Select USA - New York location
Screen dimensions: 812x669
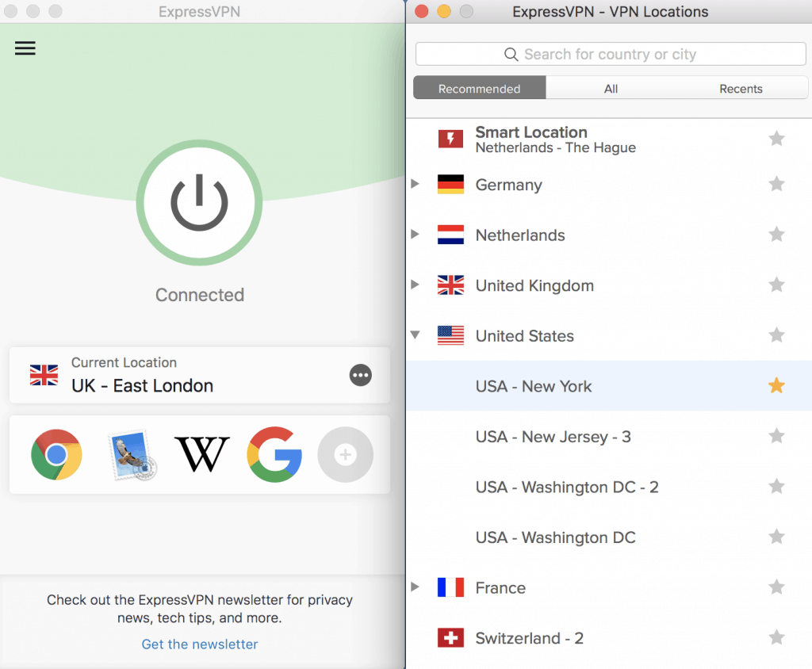(x=609, y=386)
